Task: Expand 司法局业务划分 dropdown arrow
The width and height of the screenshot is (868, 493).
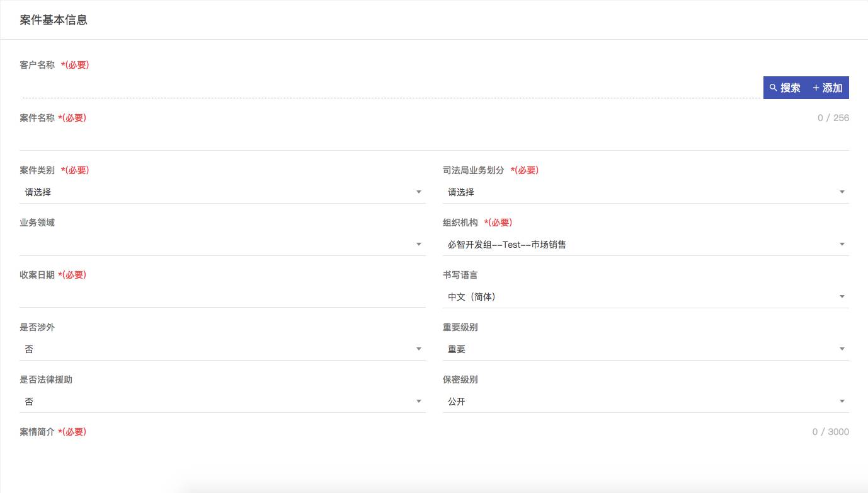Action: click(x=842, y=192)
